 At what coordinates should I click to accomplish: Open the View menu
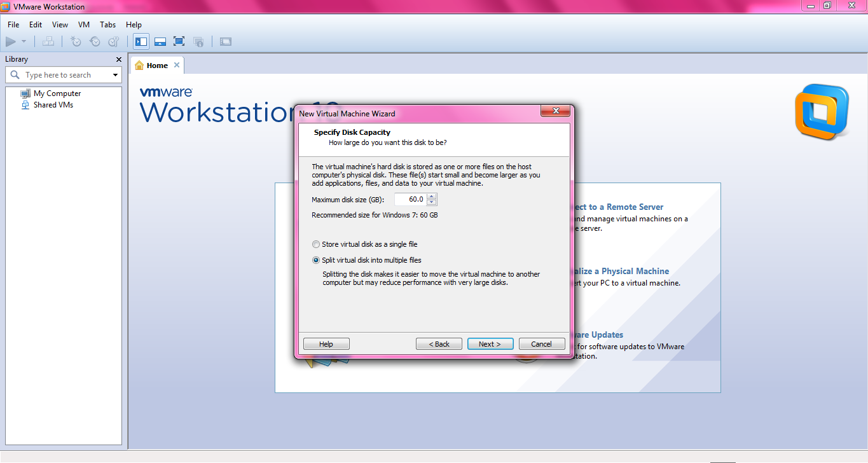point(60,25)
